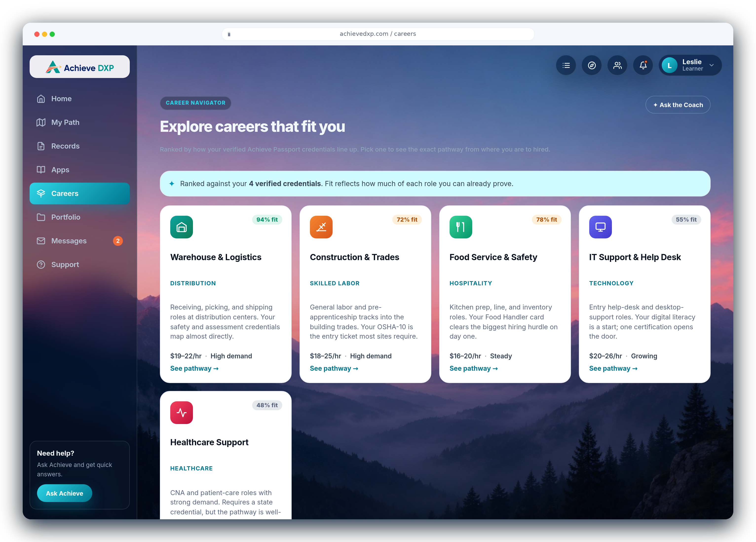Click the 72% fit badge
The width and height of the screenshot is (756, 542).
point(407,219)
